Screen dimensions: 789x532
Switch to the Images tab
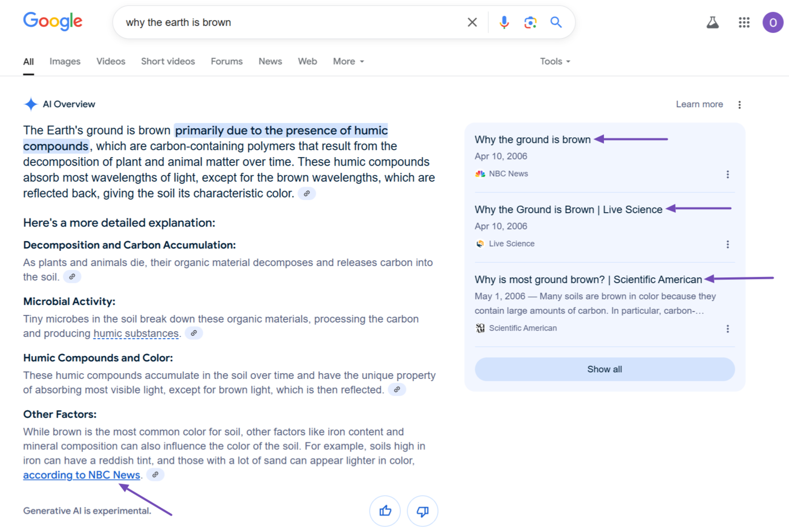[x=65, y=61]
